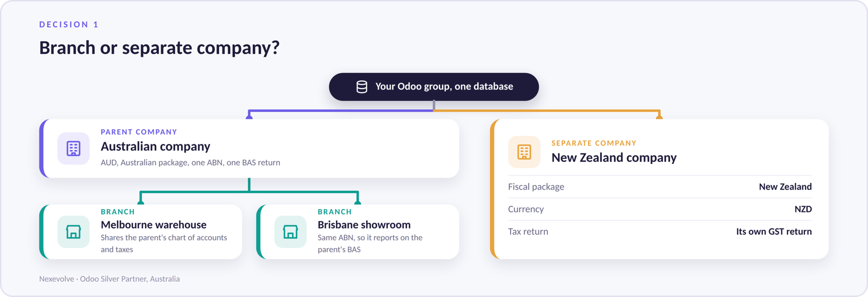Screen dimensions: 868x297
Task: Click 'Shares the parent's chart of accounts and taxes'
Action: (x=164, y=243)
